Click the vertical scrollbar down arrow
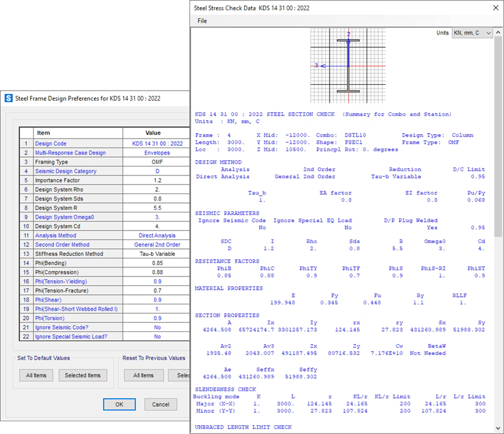Viewport: 504px width, 434px height. [x=498, y=428]
